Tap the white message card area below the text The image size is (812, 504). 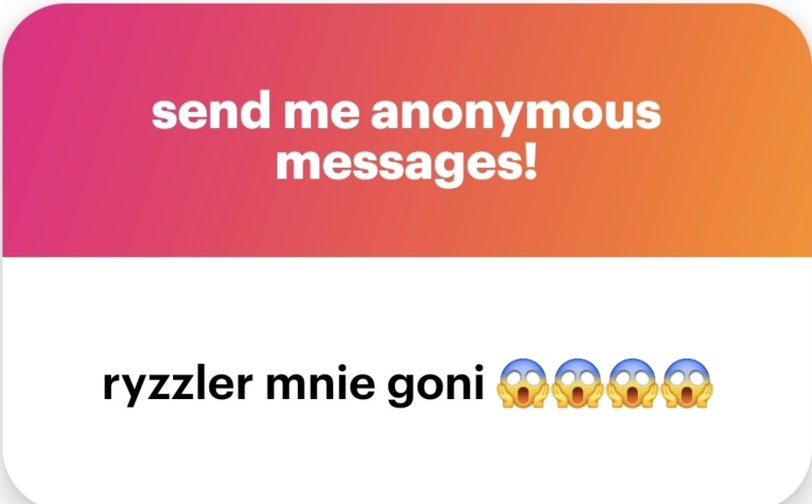407,456
